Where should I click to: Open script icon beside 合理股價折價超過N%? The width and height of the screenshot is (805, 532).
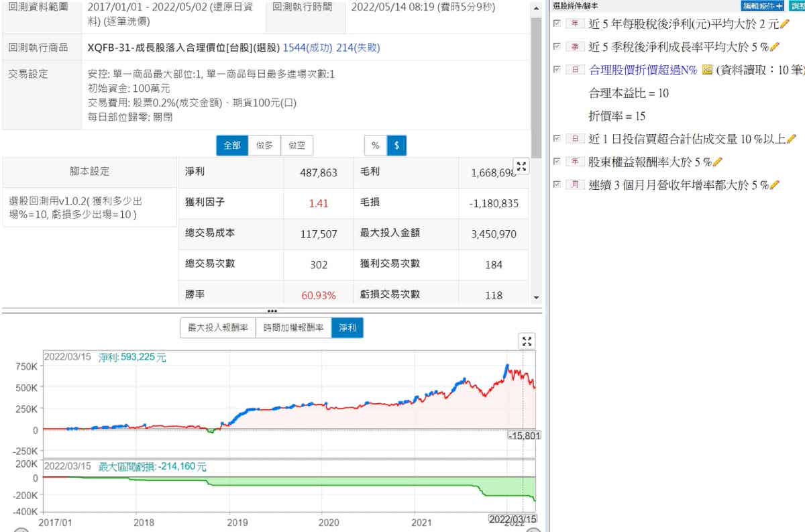(x=706, y=70)
